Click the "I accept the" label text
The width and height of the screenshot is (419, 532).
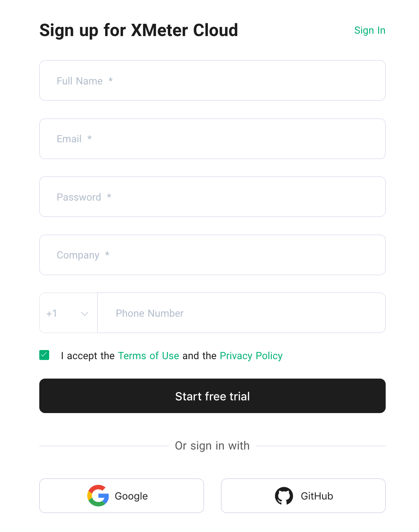point(88,356)
